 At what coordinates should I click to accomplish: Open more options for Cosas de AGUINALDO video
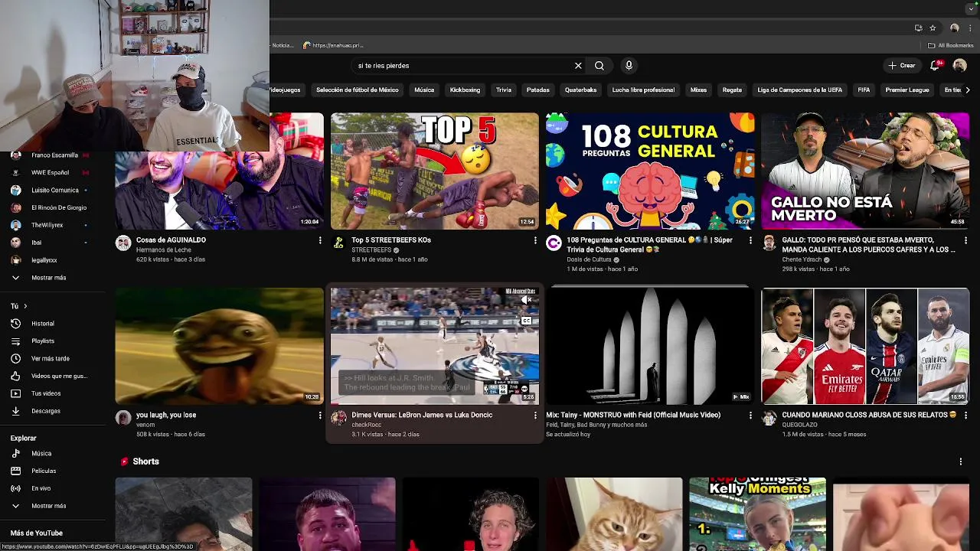(x=320, y=240)
